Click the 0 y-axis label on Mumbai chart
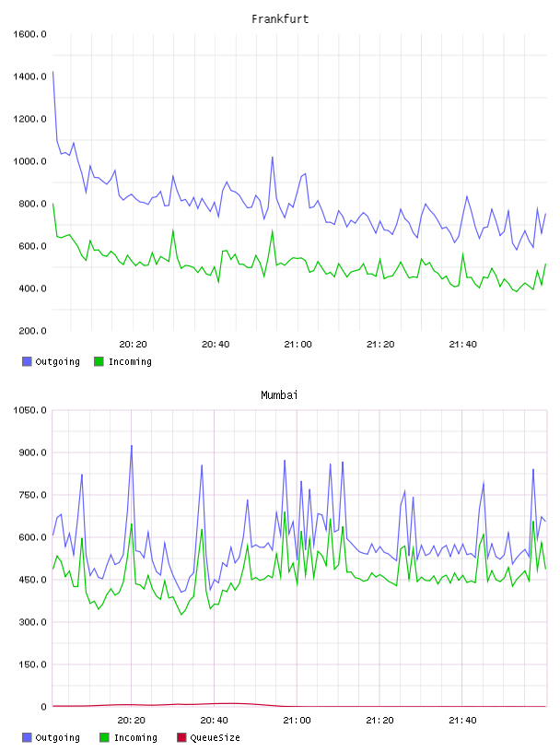560x752 pixels. click(x=43, y=707)
